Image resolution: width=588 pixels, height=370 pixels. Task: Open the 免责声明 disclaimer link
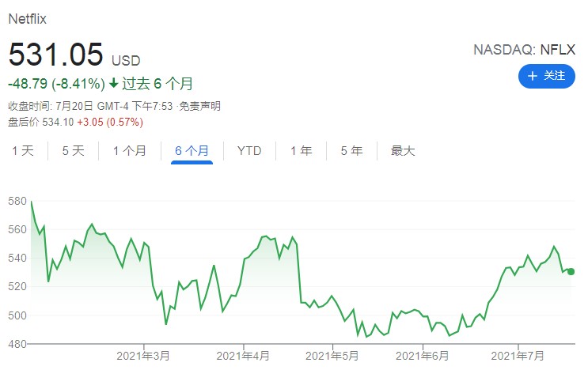[x=199, y=107]
